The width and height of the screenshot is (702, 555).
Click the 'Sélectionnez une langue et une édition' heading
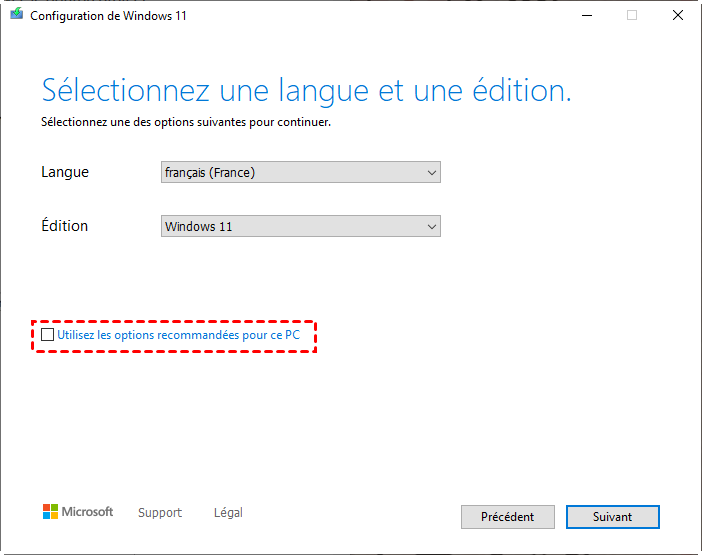[306, 91]
